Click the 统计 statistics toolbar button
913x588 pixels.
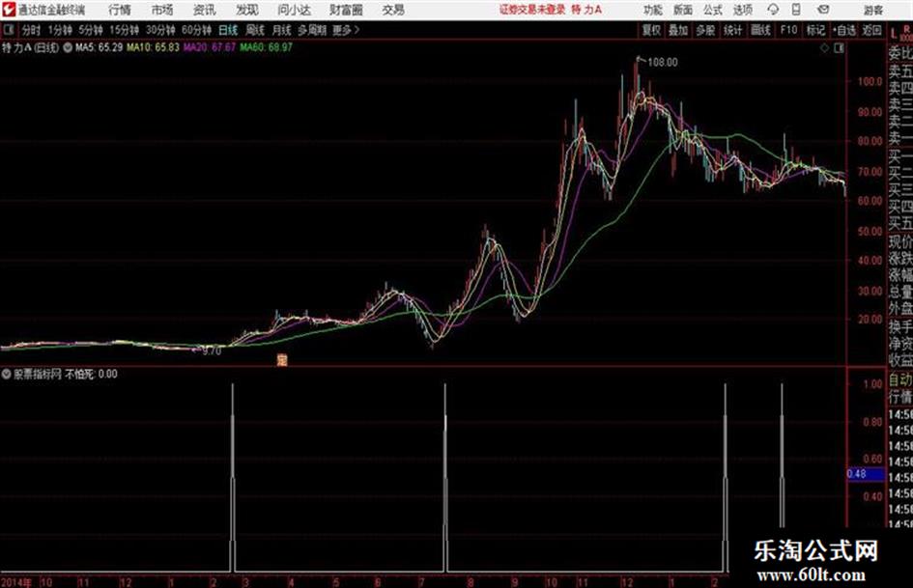point(733,30)
